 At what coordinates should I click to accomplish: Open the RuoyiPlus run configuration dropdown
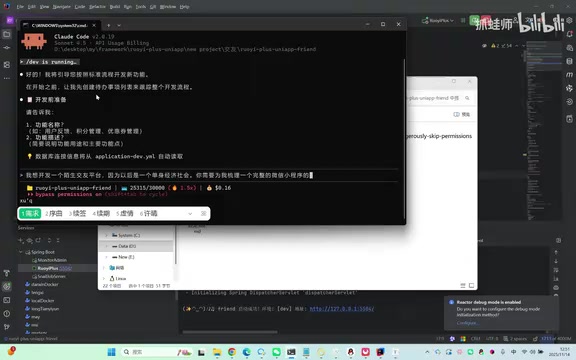click(x=438, y=21)
